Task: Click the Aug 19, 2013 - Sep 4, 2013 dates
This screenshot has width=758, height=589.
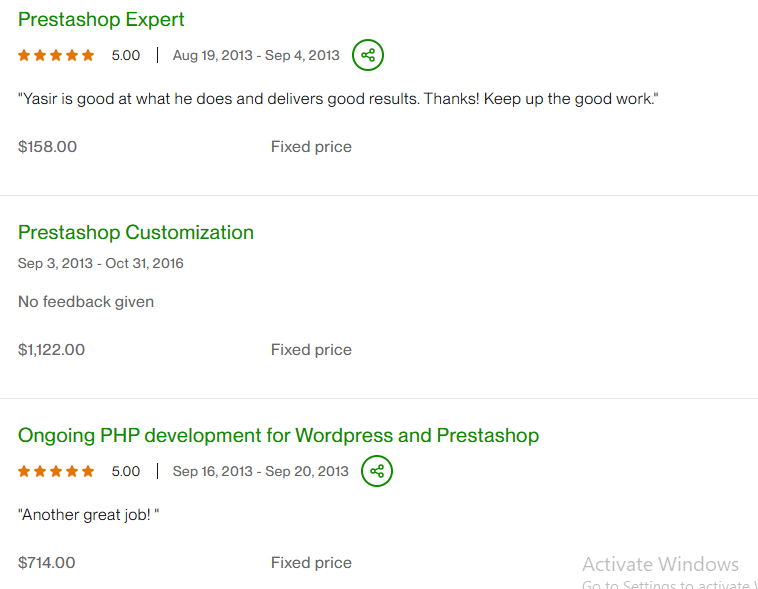Action: click(x=256, y=55)
